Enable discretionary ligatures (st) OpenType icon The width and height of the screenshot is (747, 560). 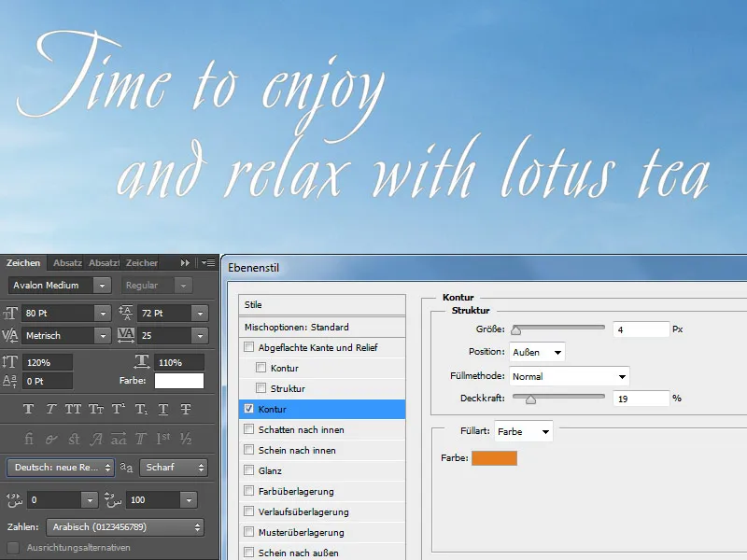click(x=74, y=439)
